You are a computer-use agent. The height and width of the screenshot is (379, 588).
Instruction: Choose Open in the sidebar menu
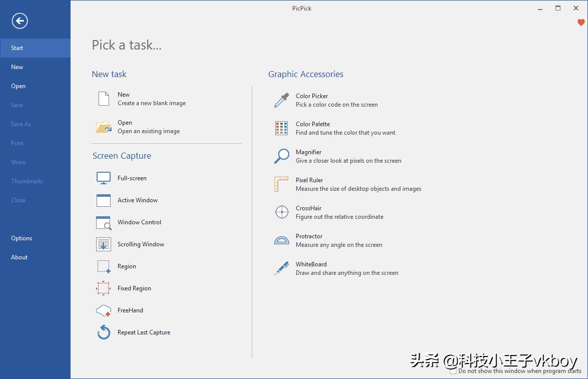pyautogui.click(x=35, y=86)
